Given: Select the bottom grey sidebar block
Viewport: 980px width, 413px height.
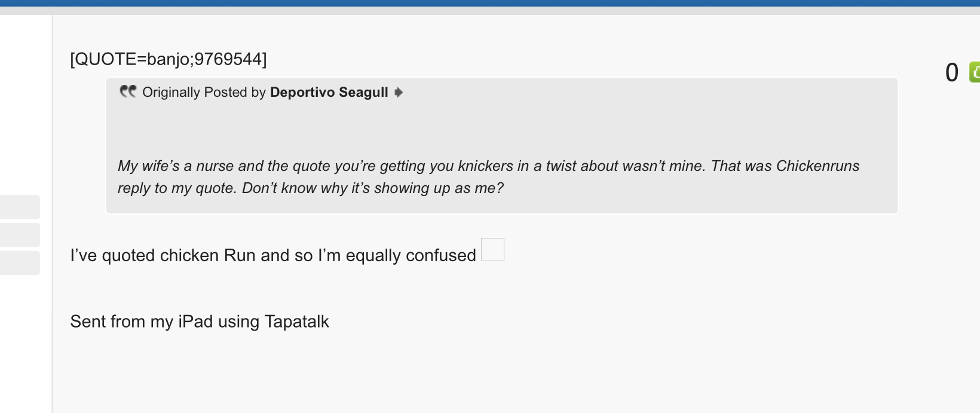Looking at the screenshot, I should [x=20, y=263].
